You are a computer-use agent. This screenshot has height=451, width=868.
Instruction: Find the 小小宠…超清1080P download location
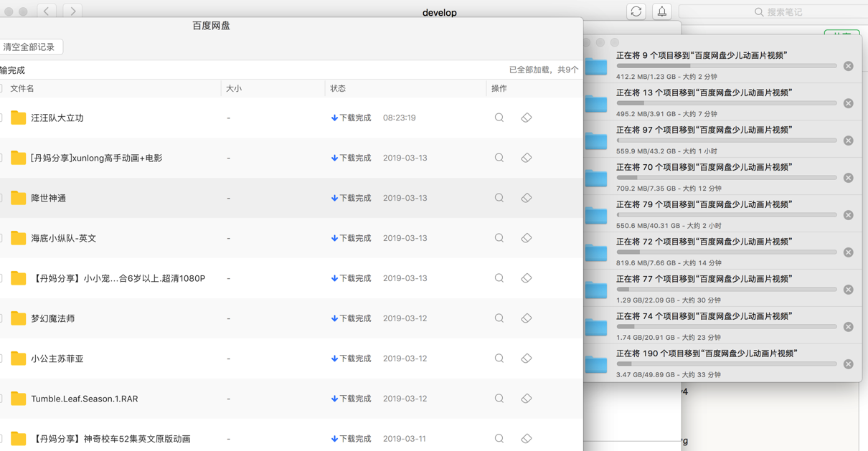click(x=499, y=278)
